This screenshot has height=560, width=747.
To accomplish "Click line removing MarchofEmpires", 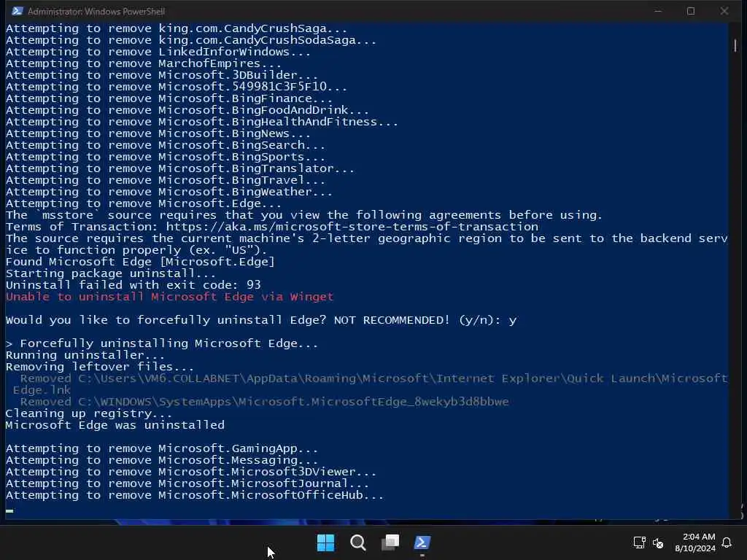I will point(144,63).
